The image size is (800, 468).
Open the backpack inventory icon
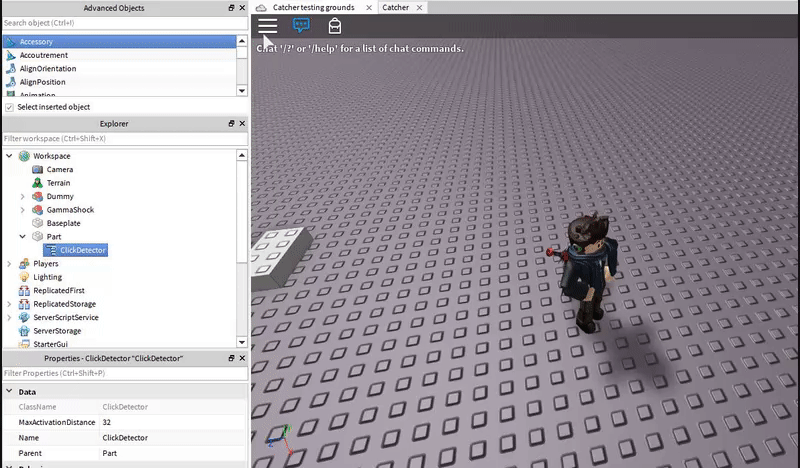pos(335,26)
